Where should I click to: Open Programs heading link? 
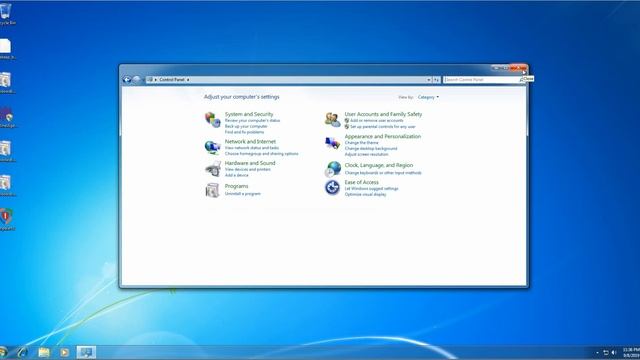tap(236, 186)
